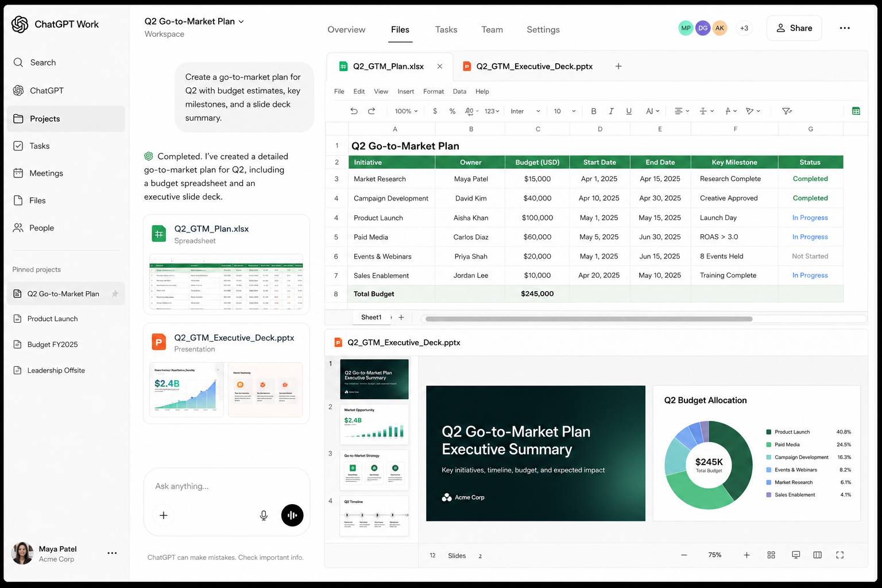This screenshot has width=882, height=588.
Task: Open the Format menu
Action: coord(434,91)
